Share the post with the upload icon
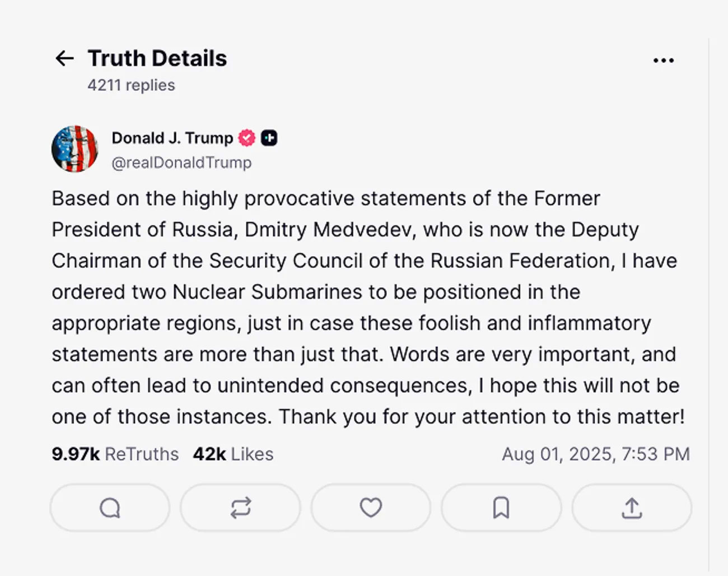 pos(632,508)
